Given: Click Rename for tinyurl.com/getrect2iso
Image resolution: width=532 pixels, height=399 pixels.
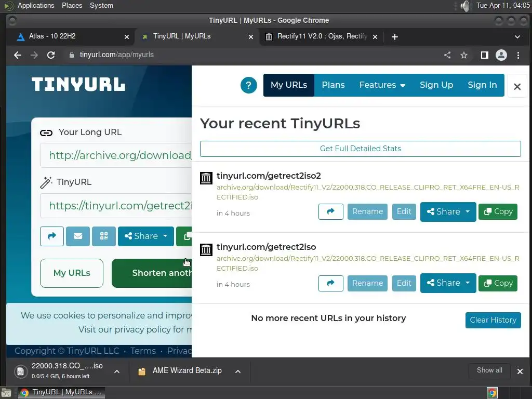Looking at the screenshot, I should (x=367, y=283).
